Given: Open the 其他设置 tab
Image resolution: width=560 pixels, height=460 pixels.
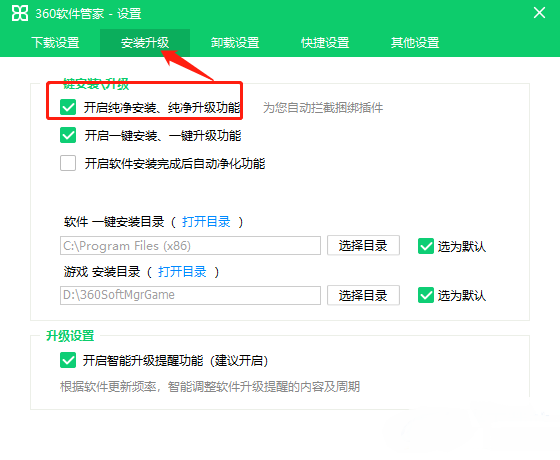Looking at the screenshot, I should 415,42.
